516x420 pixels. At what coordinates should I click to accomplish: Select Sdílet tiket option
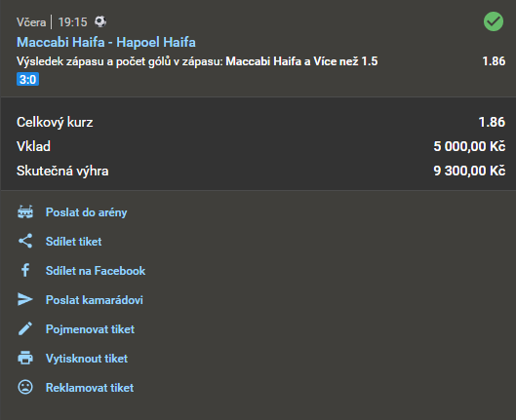click(74, 242)
